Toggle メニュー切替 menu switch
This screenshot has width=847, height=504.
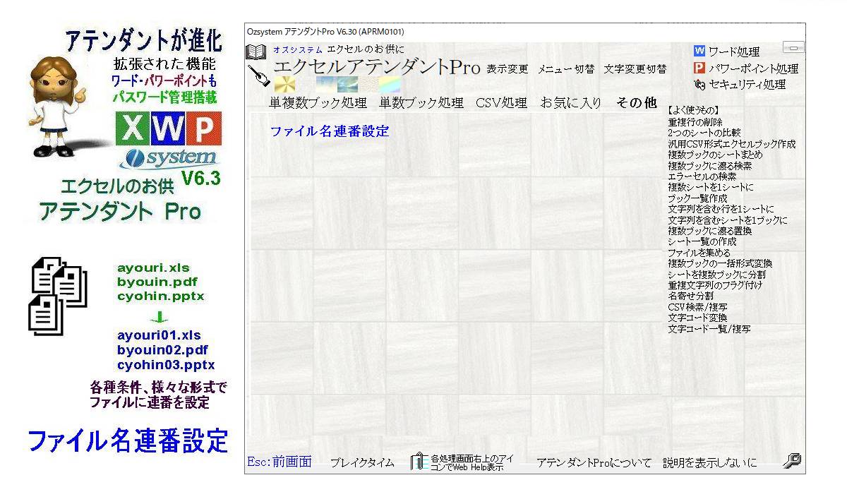pos(565,69)
